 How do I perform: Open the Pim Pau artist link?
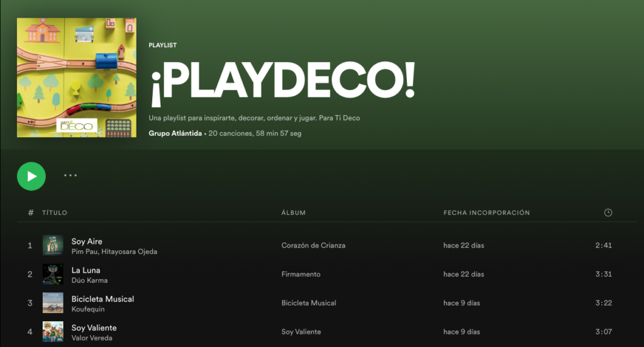tap(85, 251)
